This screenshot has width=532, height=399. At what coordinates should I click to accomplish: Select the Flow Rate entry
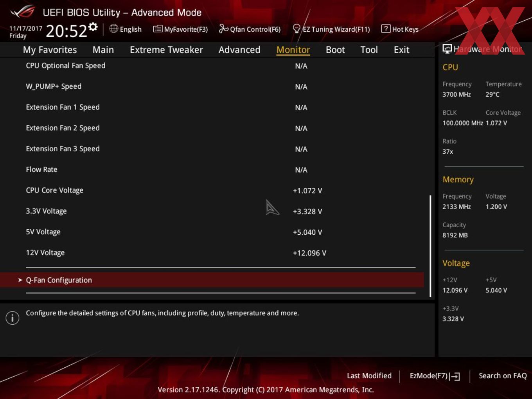212,169
